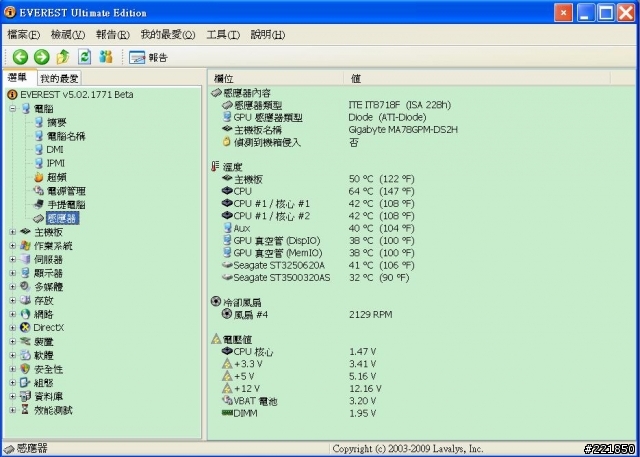
Task: Open the 說明(H) menu
Action: [x=268, y=35]
